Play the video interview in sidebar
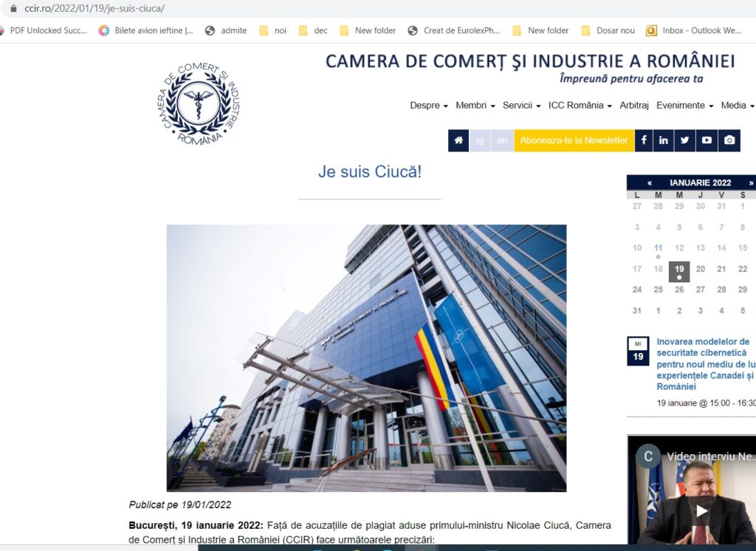 [701, 510]
